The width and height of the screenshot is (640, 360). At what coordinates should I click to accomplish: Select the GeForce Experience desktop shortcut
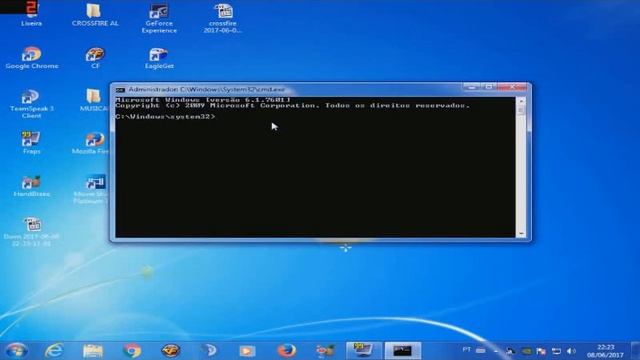click(159, 18)
